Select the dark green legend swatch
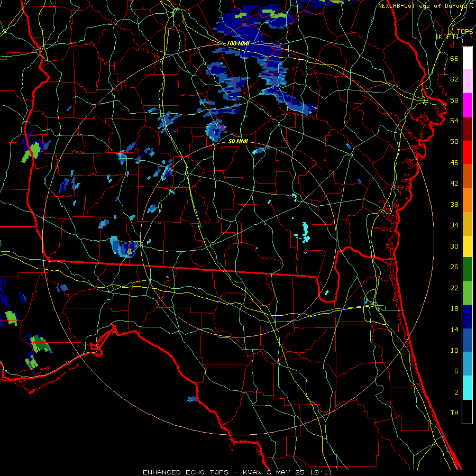 (467, 269)
